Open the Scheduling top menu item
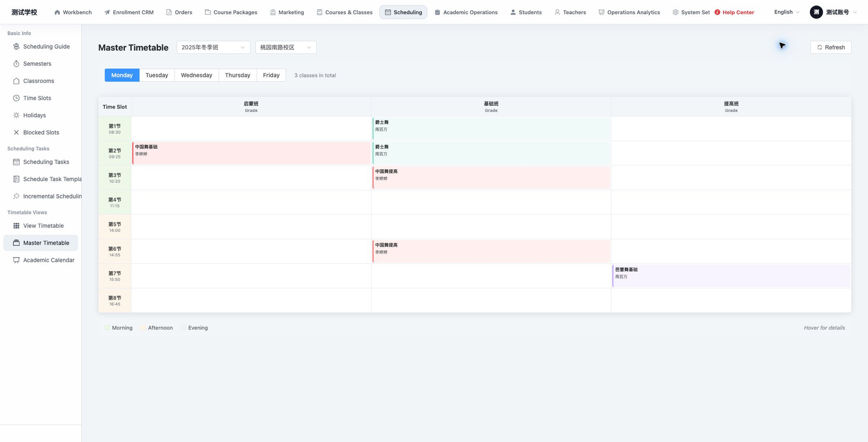 [x=403, y=12]
